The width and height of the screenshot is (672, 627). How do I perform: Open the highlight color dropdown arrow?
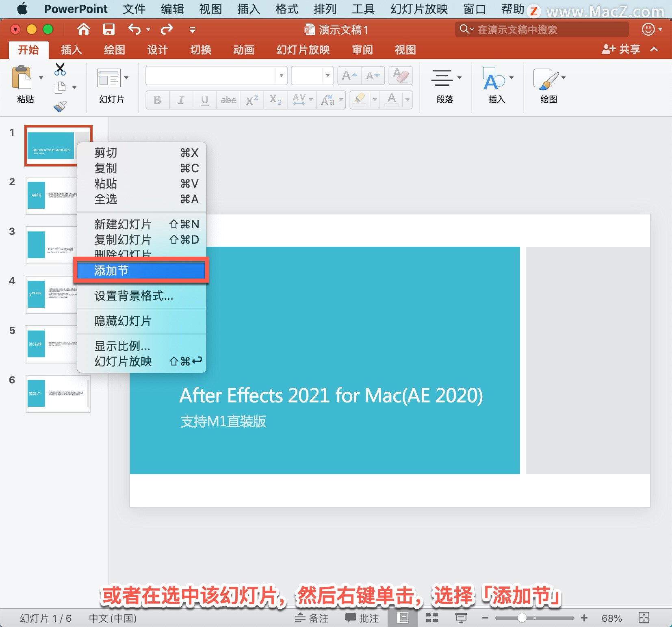375,100
